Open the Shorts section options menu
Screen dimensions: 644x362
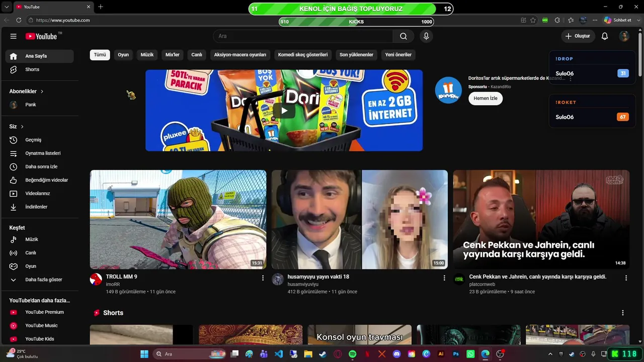click(x=623, y=313)
